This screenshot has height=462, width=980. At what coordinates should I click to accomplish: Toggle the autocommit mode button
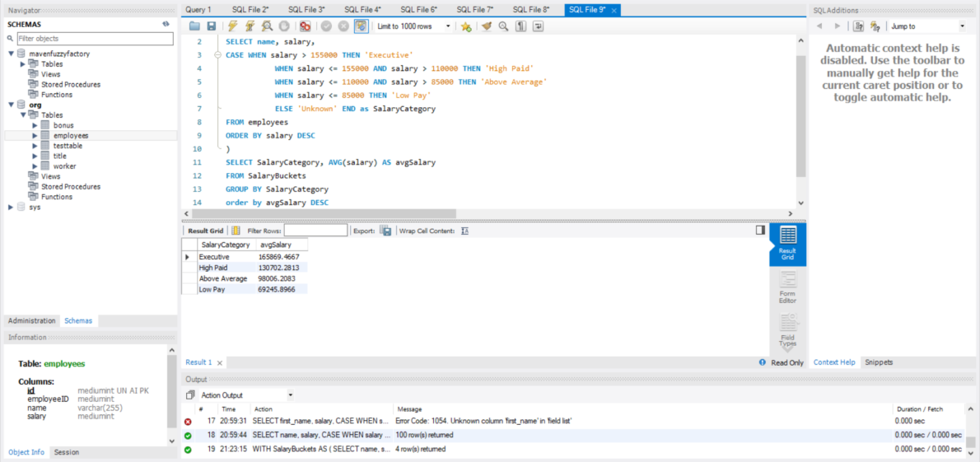coord(361,26)
